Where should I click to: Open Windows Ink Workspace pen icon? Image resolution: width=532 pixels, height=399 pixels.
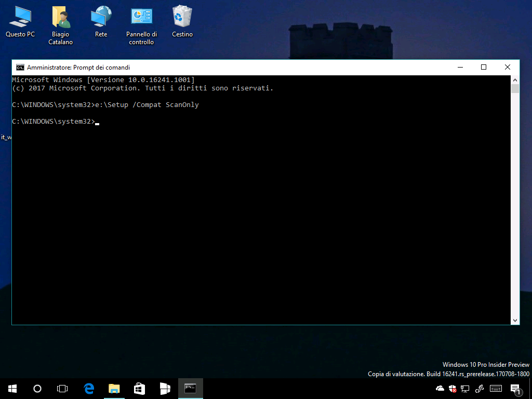tap(479, 389)
